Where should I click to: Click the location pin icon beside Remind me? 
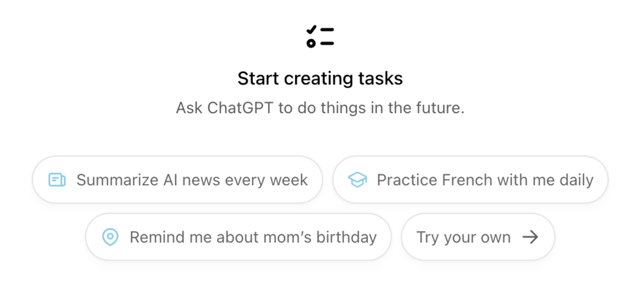111,237
